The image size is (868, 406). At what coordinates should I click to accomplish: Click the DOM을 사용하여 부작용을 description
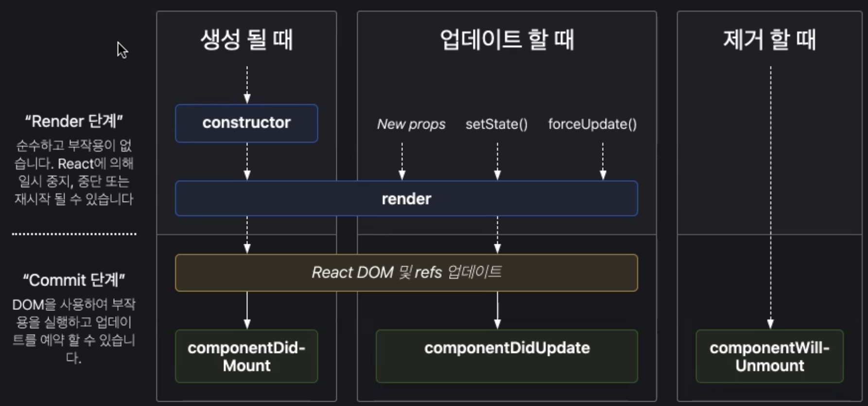(x=74, y=331)
